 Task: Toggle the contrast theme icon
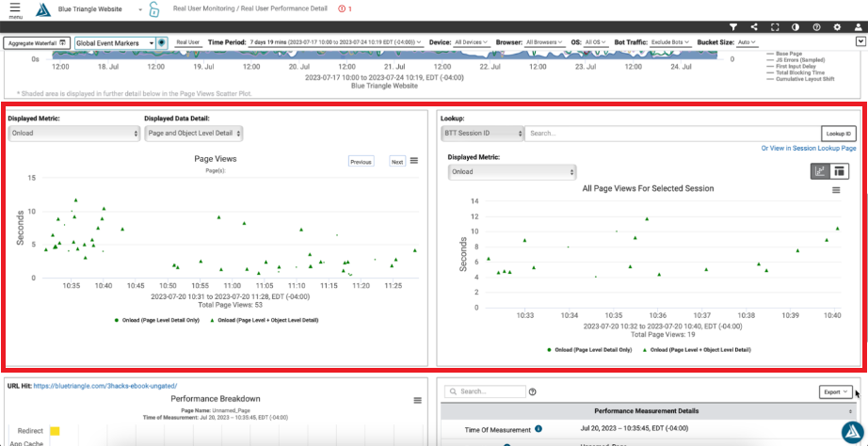pos(796,26)
